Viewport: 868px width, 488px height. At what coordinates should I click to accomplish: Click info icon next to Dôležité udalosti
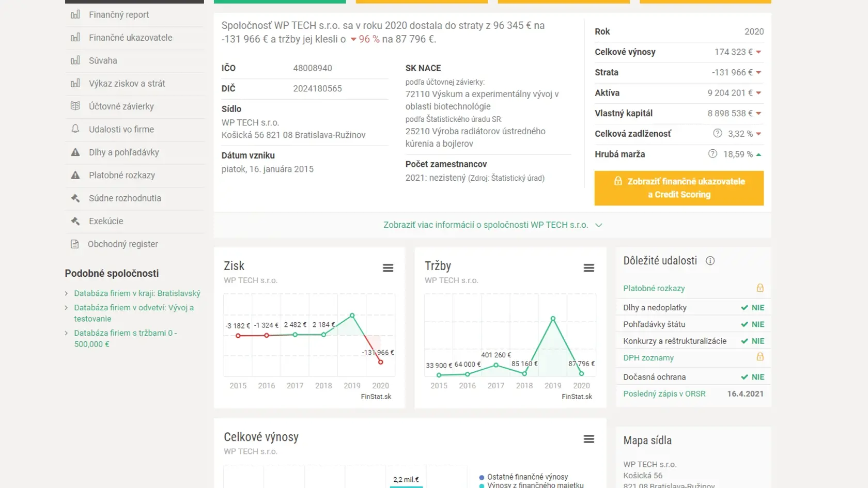710,261
